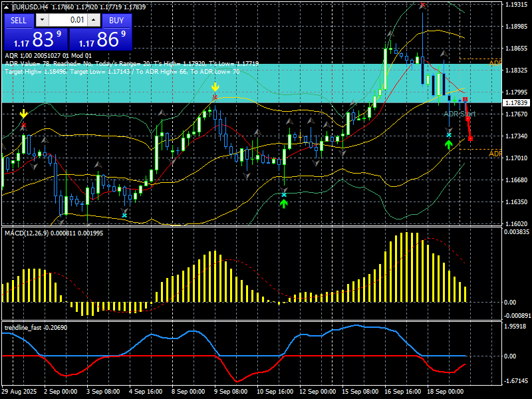Click the -1.67145 trendline scale label
Screen dimensions: 532x399
516,381
